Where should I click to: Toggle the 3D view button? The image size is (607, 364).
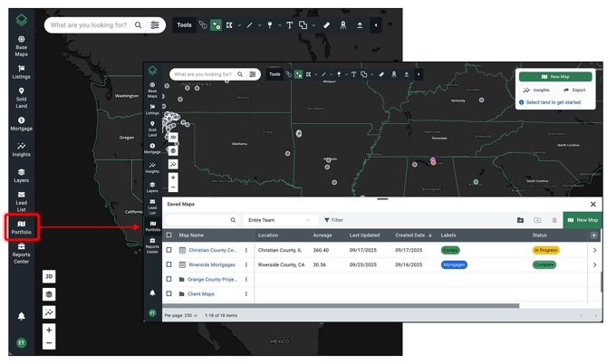[x=49, y=276]
